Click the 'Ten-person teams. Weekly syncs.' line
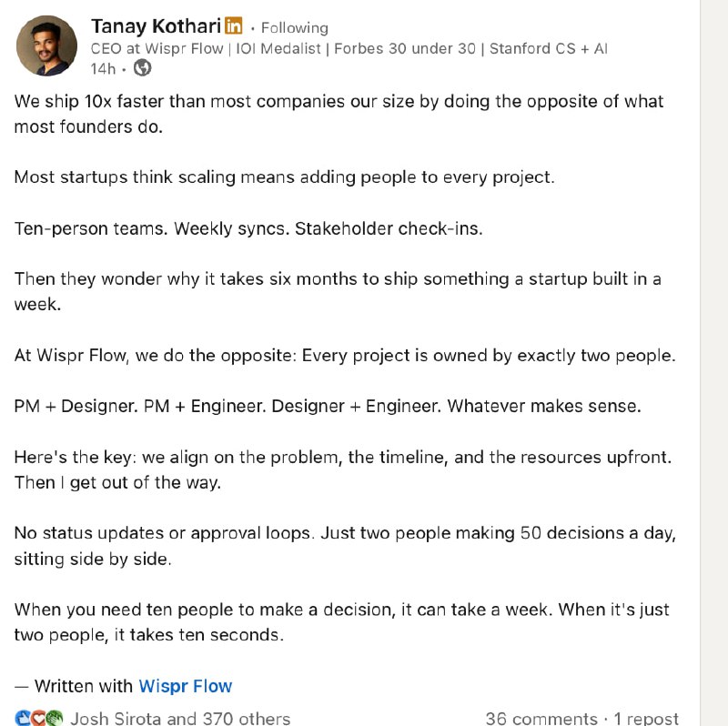Screen dimensions: 728x726 pos(248,228)
